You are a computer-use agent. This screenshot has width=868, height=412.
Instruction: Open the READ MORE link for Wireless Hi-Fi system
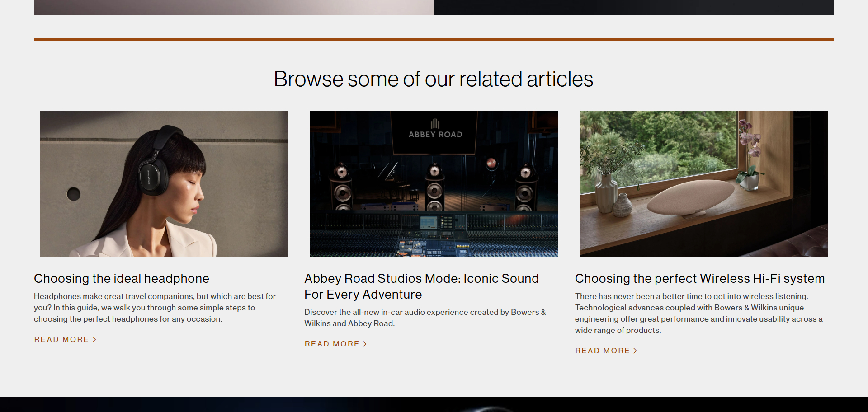coord(602,351)
